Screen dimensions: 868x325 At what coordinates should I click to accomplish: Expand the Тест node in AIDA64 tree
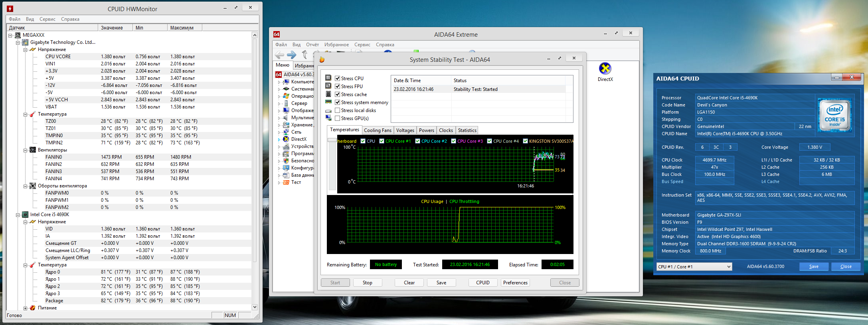[x=279, y=182]
